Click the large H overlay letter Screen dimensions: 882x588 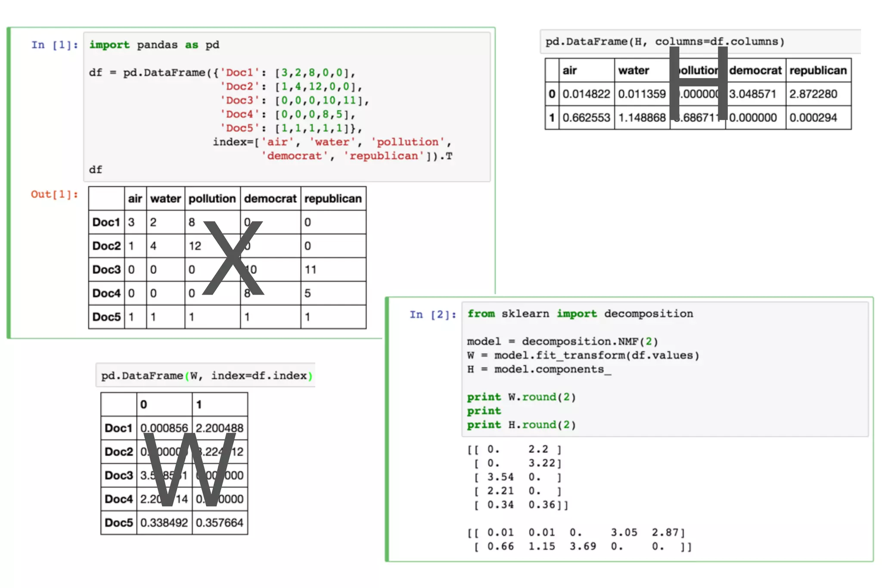[x=698, y=83]
